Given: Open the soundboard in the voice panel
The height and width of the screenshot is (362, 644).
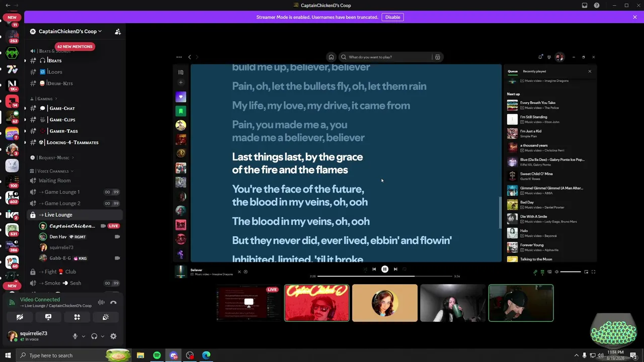Looking at the screenshot, I should 106,317.
